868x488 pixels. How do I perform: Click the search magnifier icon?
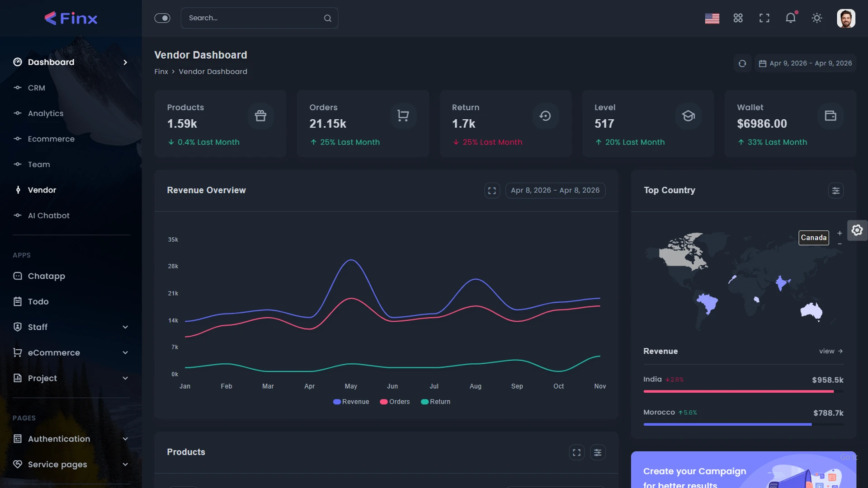point(328,18)
